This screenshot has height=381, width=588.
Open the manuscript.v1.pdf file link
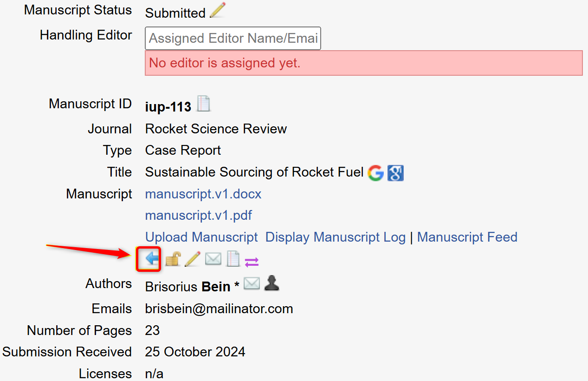199,216
